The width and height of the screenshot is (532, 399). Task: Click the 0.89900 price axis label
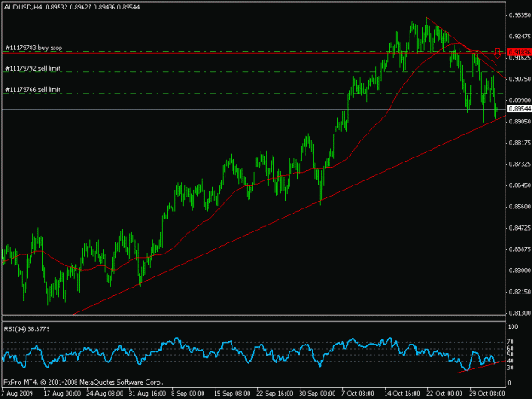[x=520, y=100]
